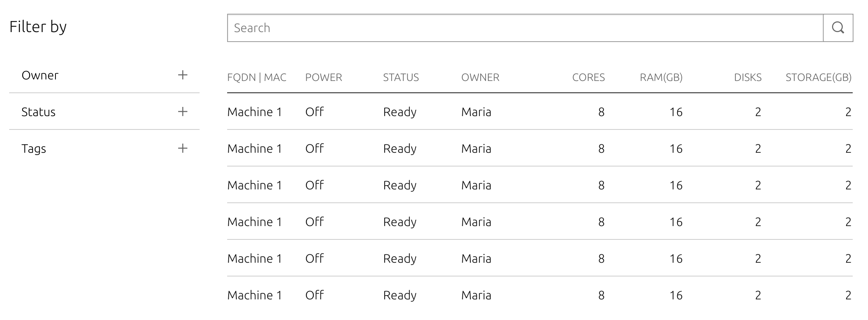Sort by DISKS column header
The height and width of the screenshot is (320, 868).
748,78
